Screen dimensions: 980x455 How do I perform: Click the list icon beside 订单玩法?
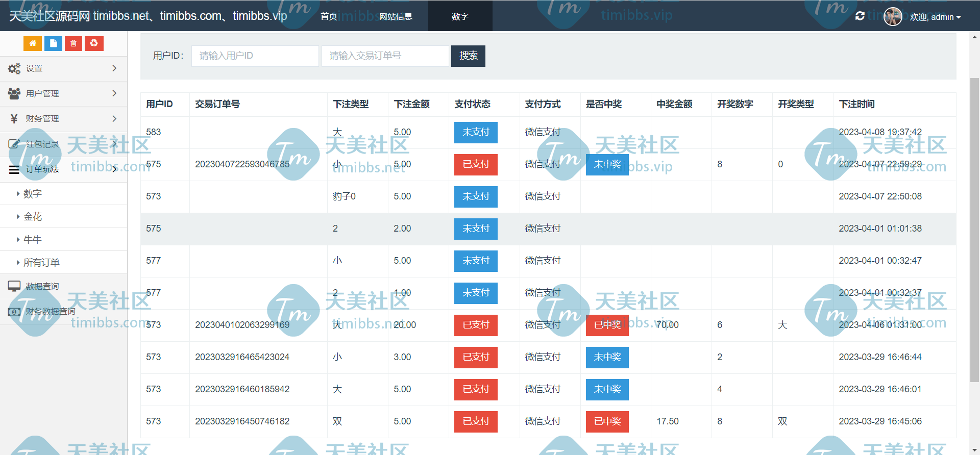14,169
